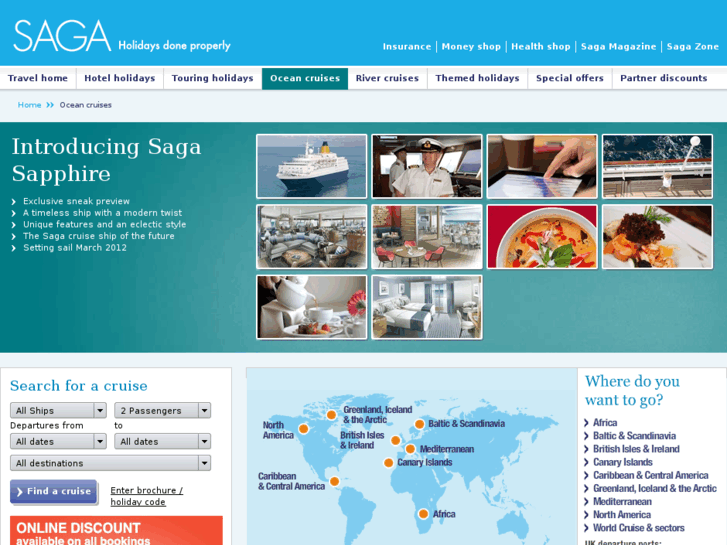Viewport: 727px width, 545px height.
Task: Click the breadcrumb double-arrow after Home
Action: click(50, 105)
